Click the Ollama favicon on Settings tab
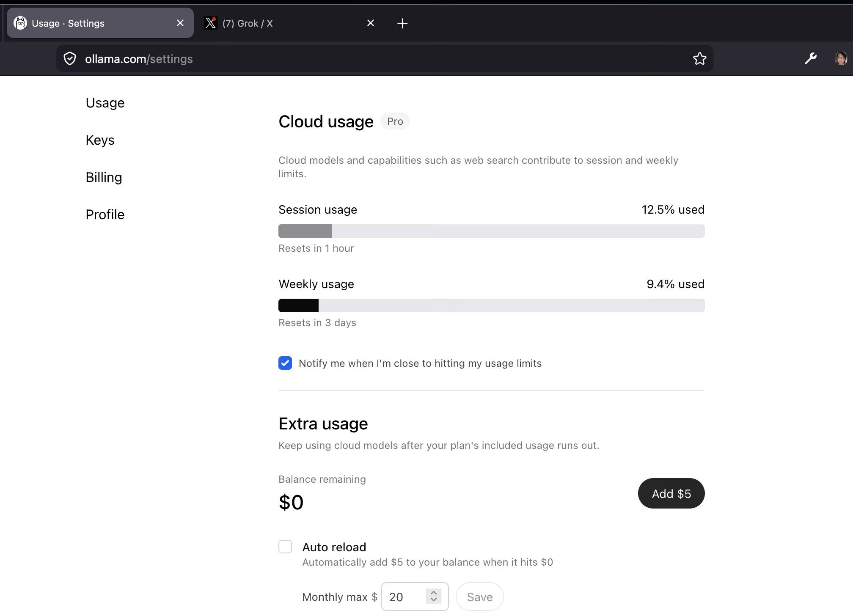 coord(20,23)
